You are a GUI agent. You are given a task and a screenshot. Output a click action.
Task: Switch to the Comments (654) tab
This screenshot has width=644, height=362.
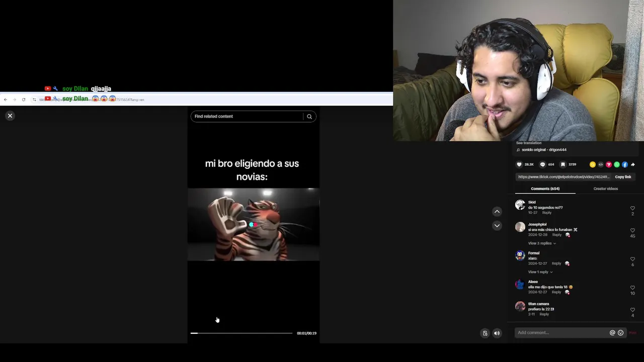(545, 189)
